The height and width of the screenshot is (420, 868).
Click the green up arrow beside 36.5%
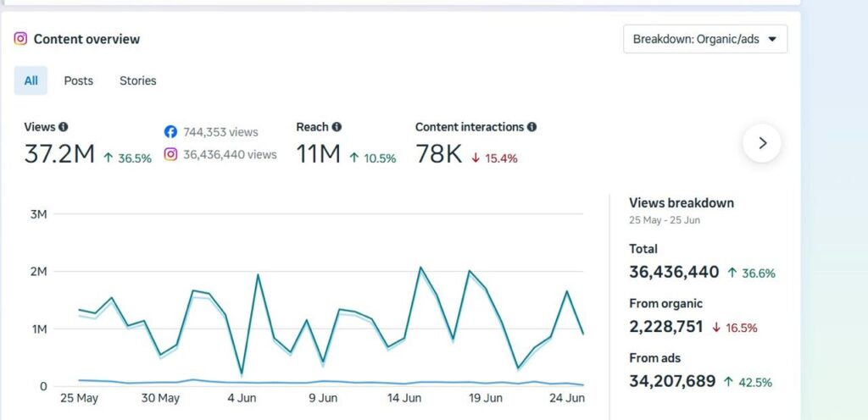(x=108, y=158)
